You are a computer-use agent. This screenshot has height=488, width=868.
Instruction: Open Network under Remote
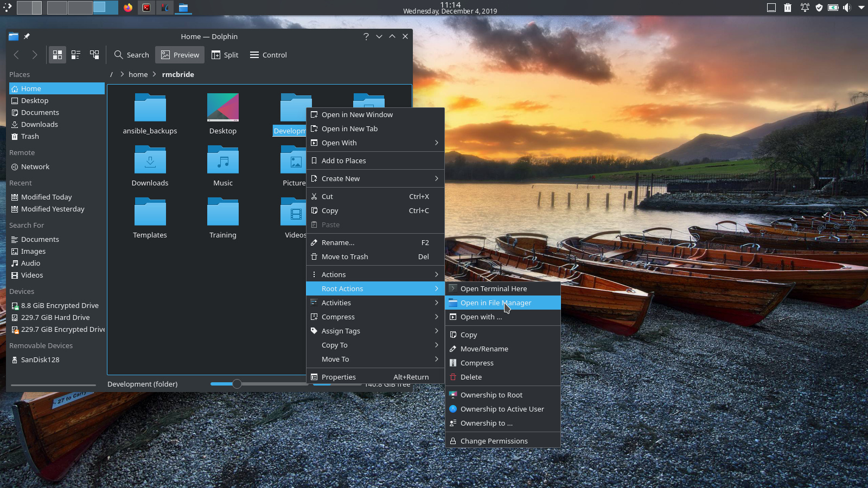[x=57, y=166]
